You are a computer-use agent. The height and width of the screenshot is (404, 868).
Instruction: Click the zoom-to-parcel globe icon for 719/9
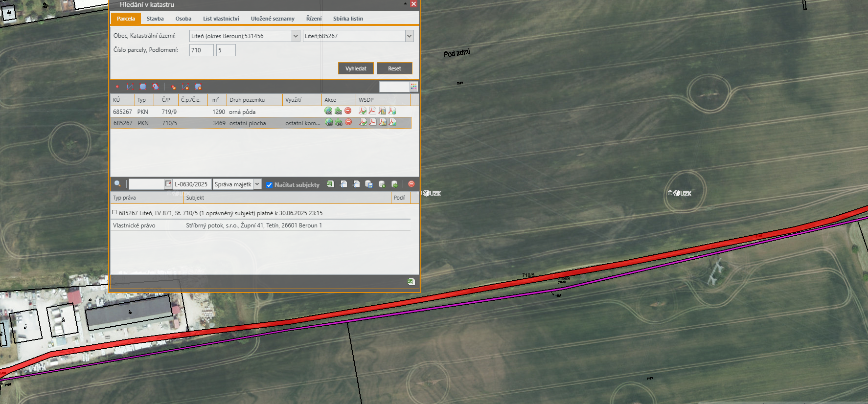pyautogui.click(x=328, y=111)
